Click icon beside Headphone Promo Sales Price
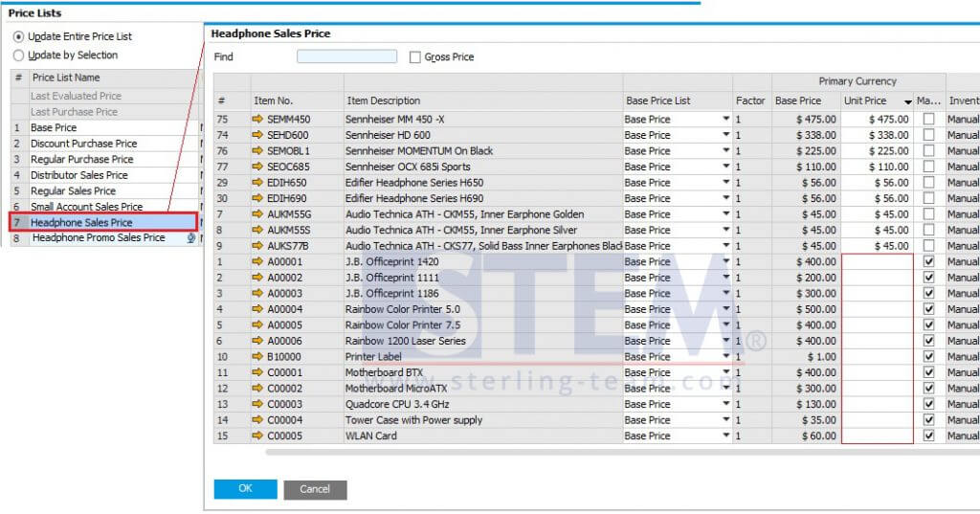 coord(191,238)
